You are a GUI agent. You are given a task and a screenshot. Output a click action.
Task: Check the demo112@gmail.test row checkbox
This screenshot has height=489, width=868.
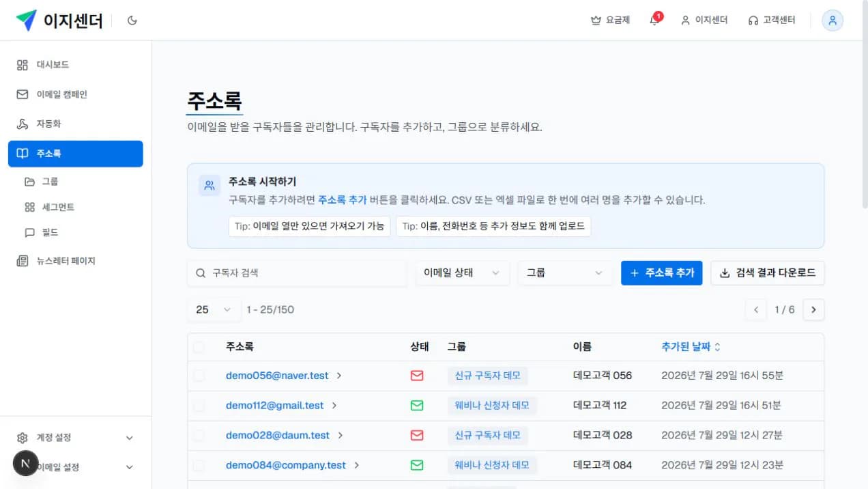[199, 406]
